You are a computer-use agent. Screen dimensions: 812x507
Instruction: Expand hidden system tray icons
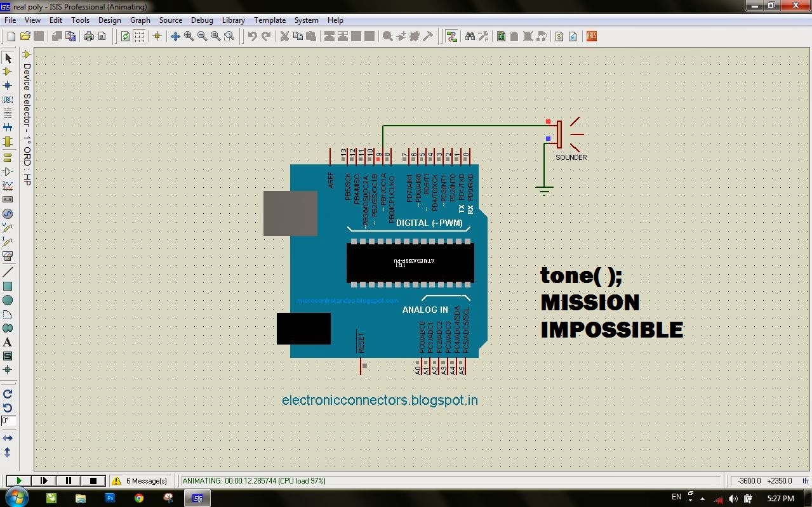coord(702,499)
